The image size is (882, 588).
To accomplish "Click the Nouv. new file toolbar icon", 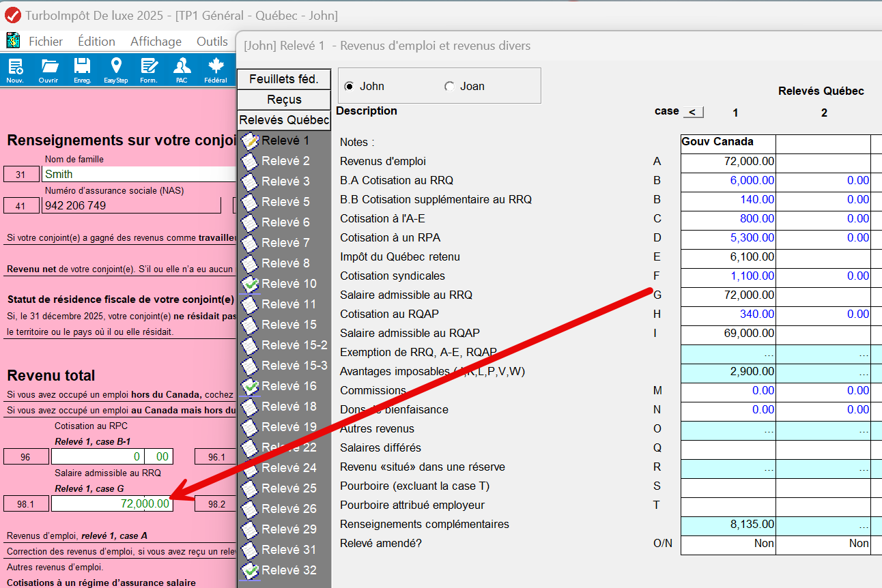I will point(15,70).
